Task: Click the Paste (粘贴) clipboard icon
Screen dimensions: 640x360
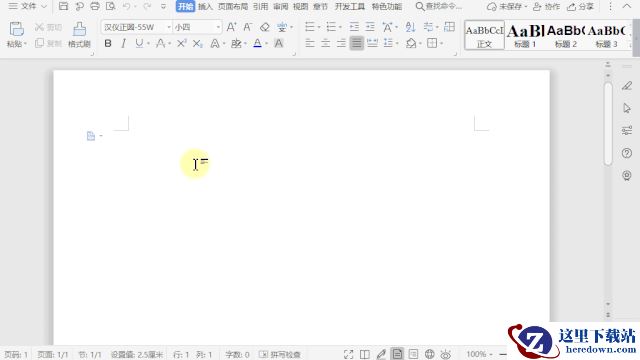Action: [x=16, y=29]
